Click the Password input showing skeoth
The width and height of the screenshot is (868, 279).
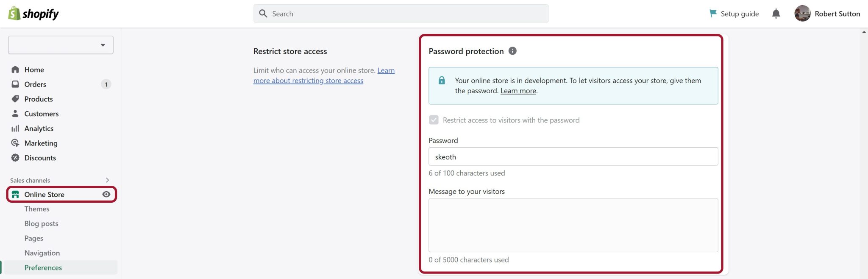pyautogui.click(x=573, y=156)
